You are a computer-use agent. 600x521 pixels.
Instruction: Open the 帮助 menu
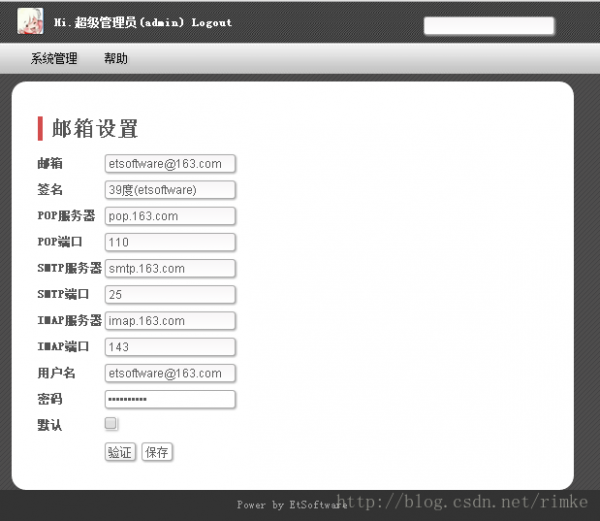[x=116, y=59]
